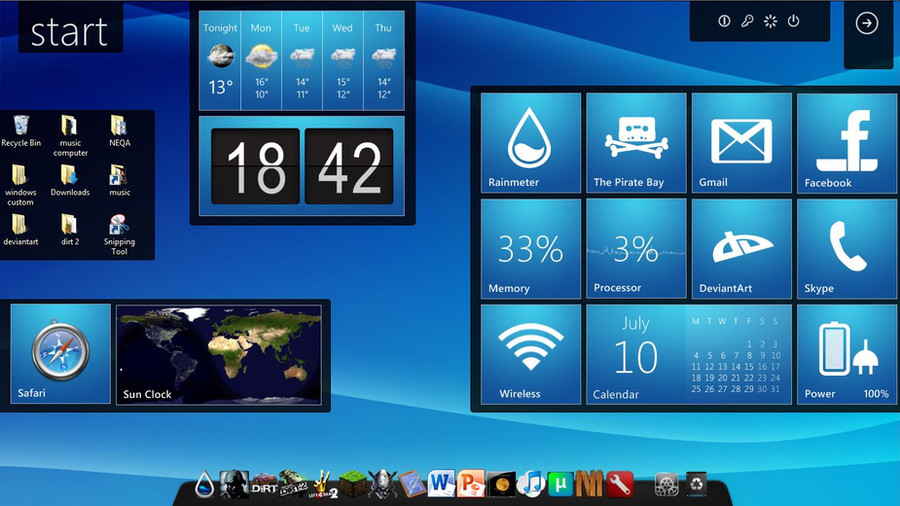Open the Power battery tile
Image resolution: width=900 pixels, height=506 pixels.
[847, 355]
